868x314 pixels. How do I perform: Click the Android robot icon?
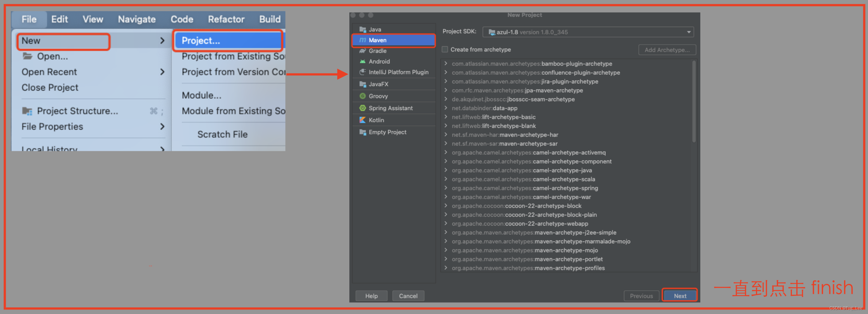362,61
